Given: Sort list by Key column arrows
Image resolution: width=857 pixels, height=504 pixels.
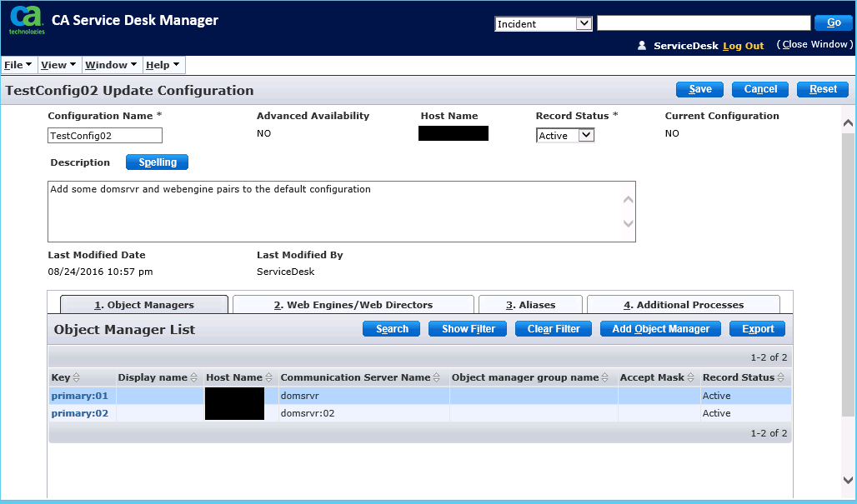Looking at the screenshot, I should [x=77, y=378].
